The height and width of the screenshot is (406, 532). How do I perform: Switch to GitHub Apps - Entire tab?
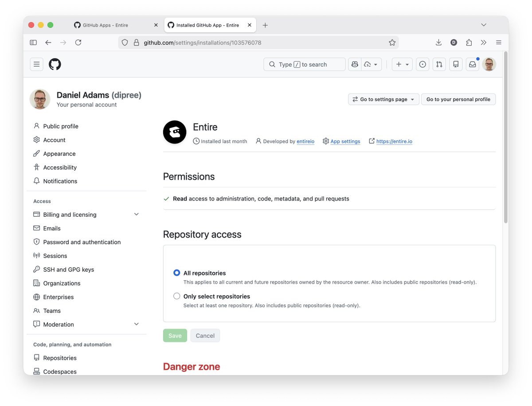[x=116, y=25]
